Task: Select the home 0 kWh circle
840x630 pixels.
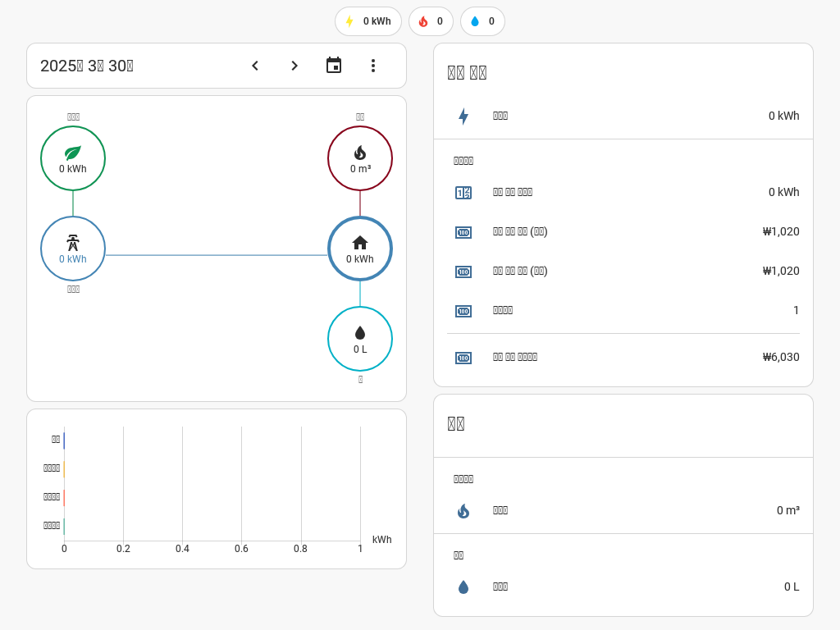Action: pyautogui.click(x=360, y=249)
